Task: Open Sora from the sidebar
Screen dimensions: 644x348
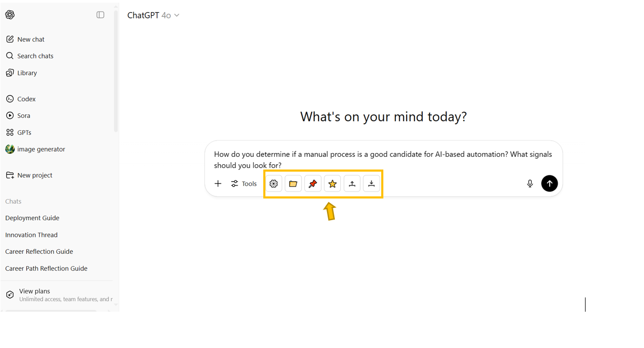Action: click(23, 115)
